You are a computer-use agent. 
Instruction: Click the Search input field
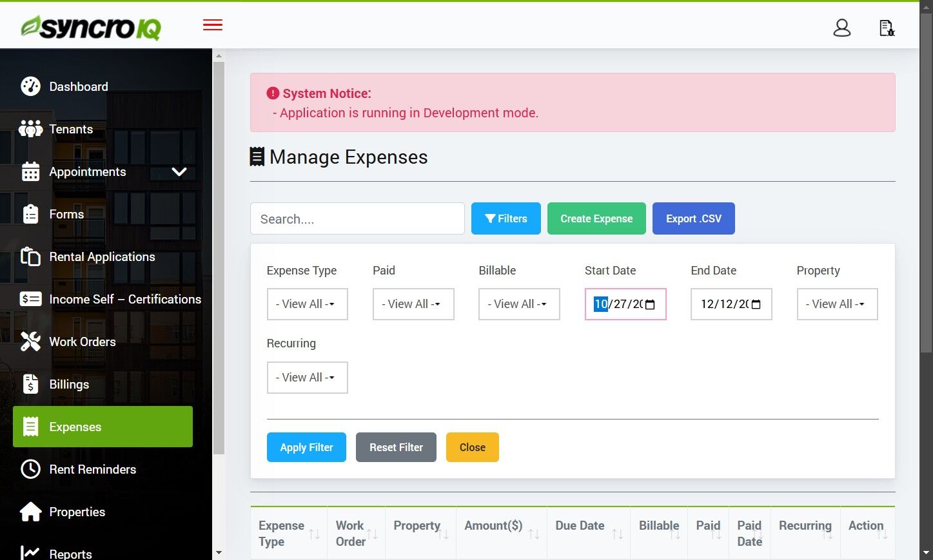[357, 218]
